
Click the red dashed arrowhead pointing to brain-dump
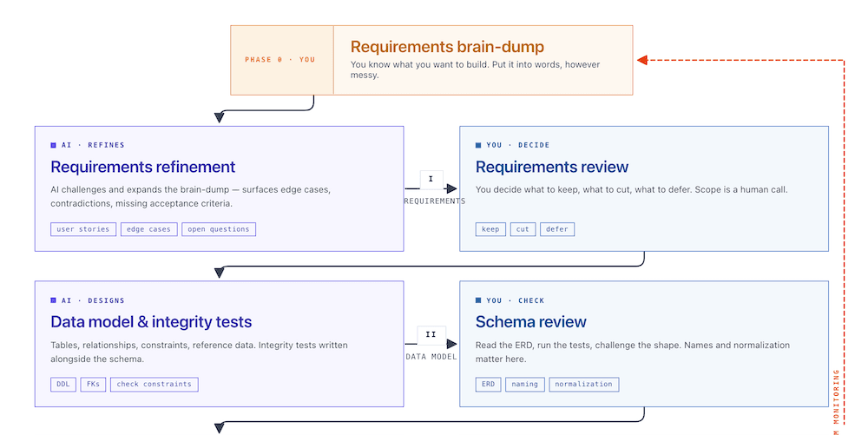(x=642, y=60)
